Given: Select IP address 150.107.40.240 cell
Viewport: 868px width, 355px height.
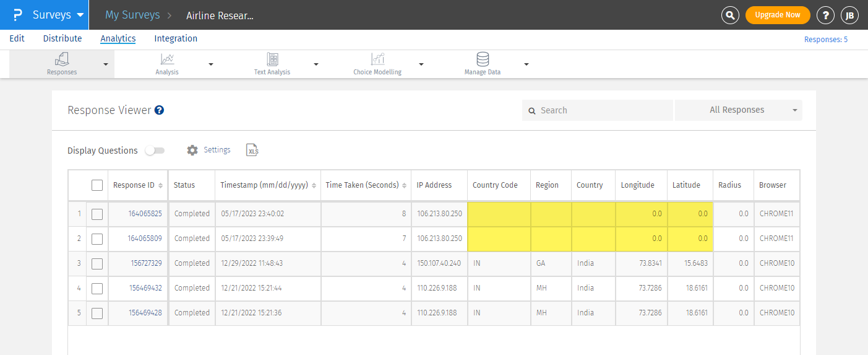Looking at the screenshot, I should (439, 263).
